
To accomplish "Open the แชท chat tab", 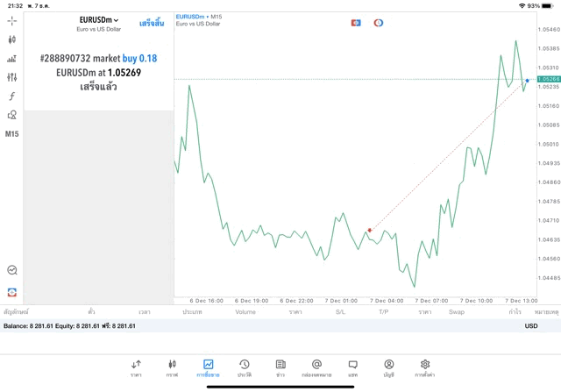I will pos(352,368).
